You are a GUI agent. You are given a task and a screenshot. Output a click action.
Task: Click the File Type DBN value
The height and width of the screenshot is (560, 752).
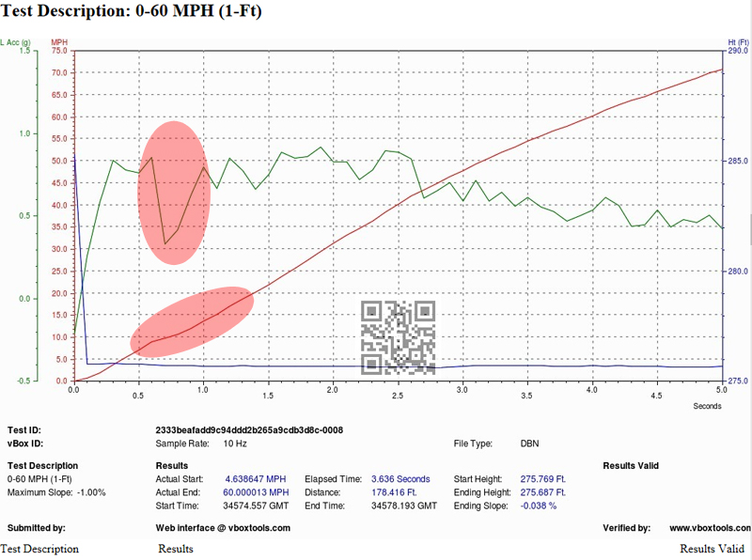(x=531, y=443)
